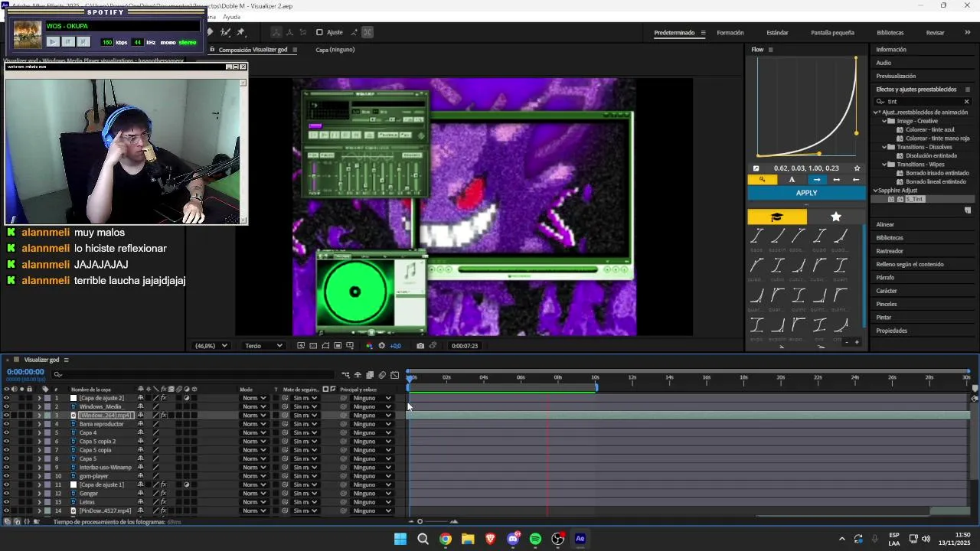Viewport: 980px width, 551px height.
Task: Switch to Formación workspace
Action: (x=730, y=33)
